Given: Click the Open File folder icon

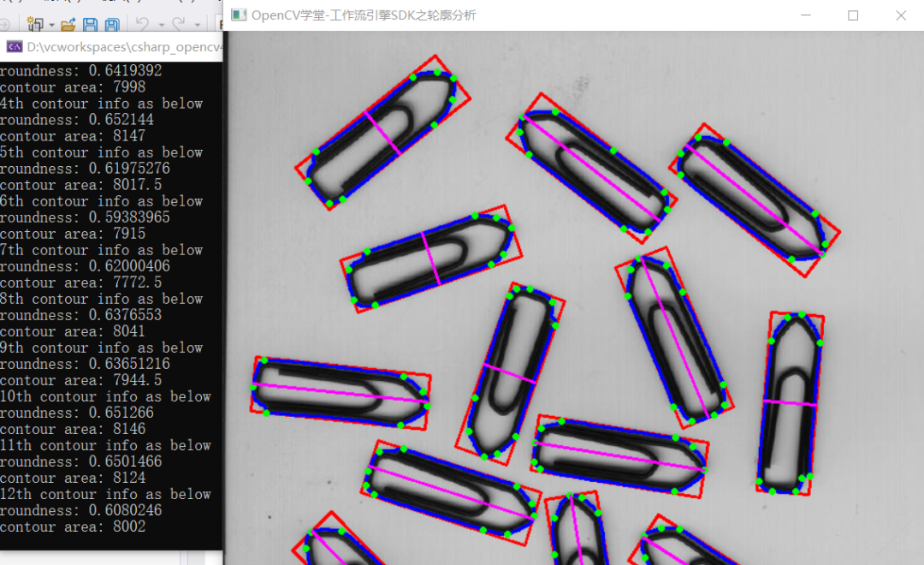Looking at the screenshot, I should pyautogui.click(x=68, y=24).
